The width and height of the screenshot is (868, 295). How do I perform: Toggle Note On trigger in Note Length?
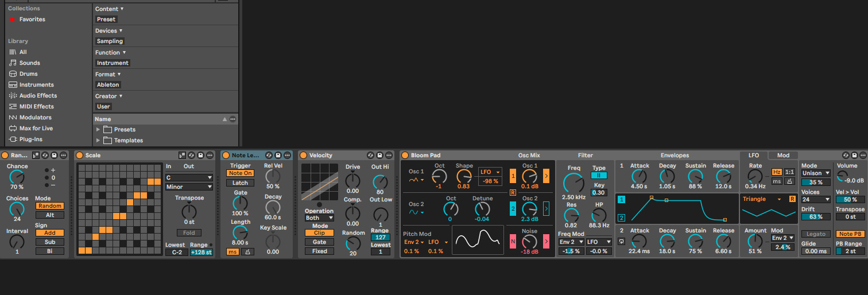click(240, 173)
